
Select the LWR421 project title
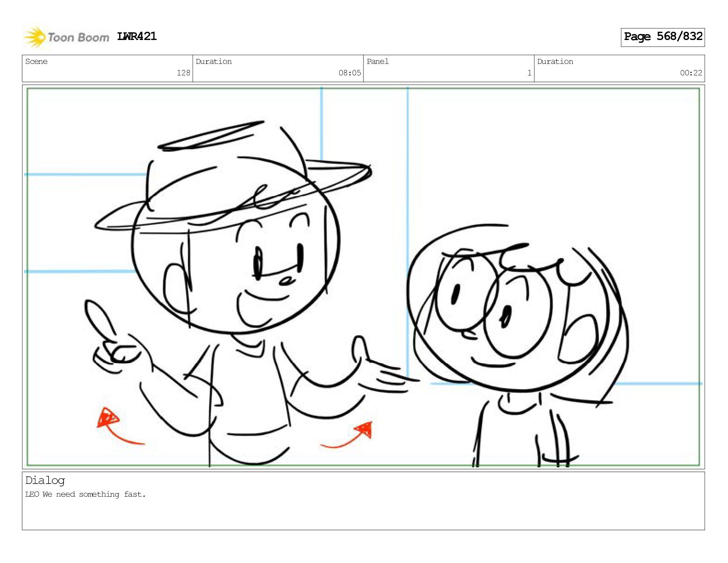pyautogui.click(x=137, y=36)
